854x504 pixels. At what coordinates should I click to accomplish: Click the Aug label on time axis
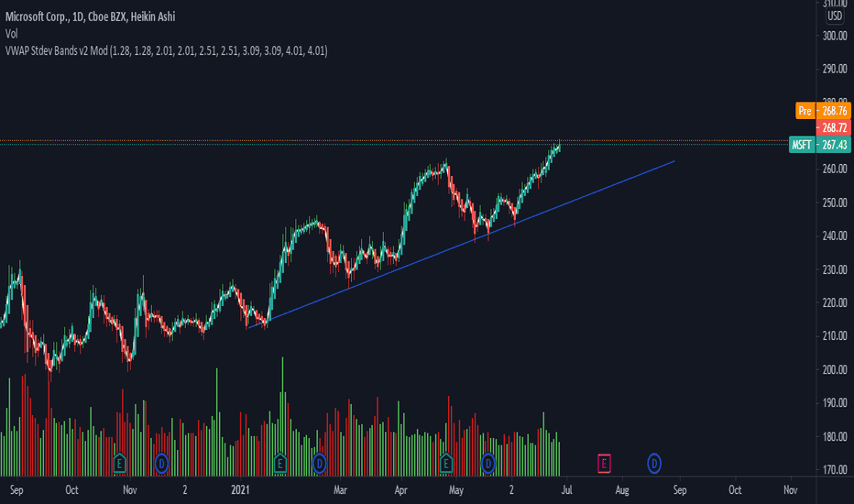tap(622, 490)
